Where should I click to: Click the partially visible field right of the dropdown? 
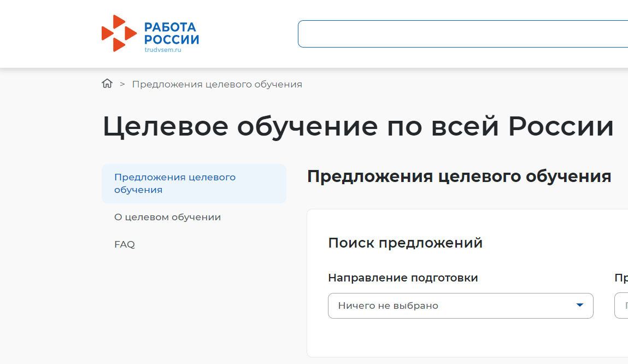pyautogui.click(x=621, y=306)
